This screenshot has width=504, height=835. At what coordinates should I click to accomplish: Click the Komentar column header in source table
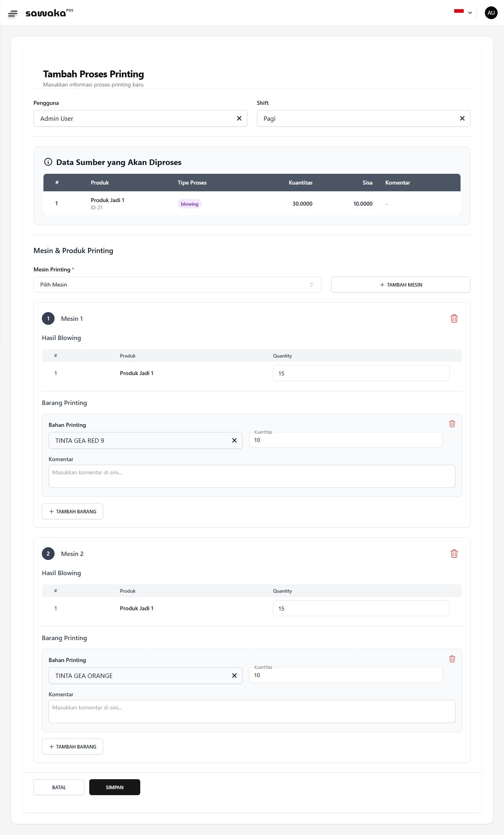click(398, 183)
